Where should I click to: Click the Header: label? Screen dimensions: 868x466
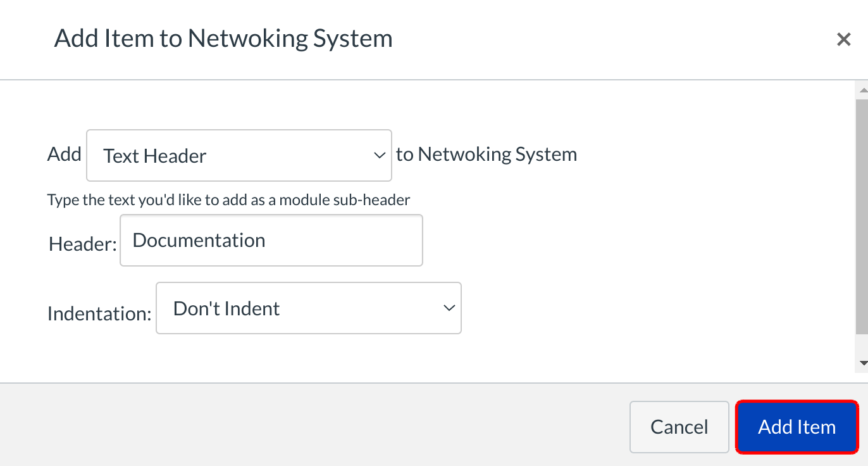pyautogui.click(x=82, y=244)
